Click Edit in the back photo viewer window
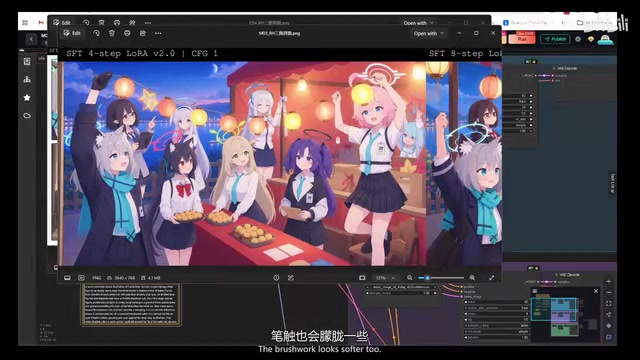This screenshot has width=640, height=360. [x=62, y=23]
